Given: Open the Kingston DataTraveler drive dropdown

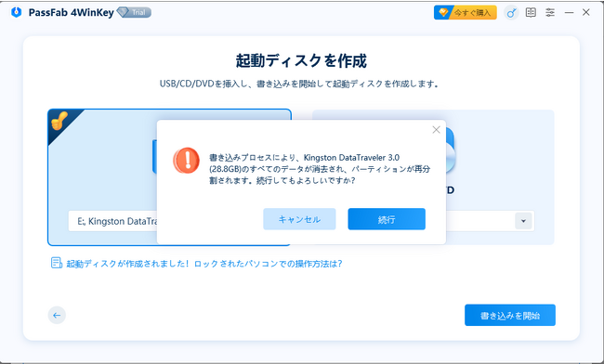Looking at the screenshot, I should 112,221.
